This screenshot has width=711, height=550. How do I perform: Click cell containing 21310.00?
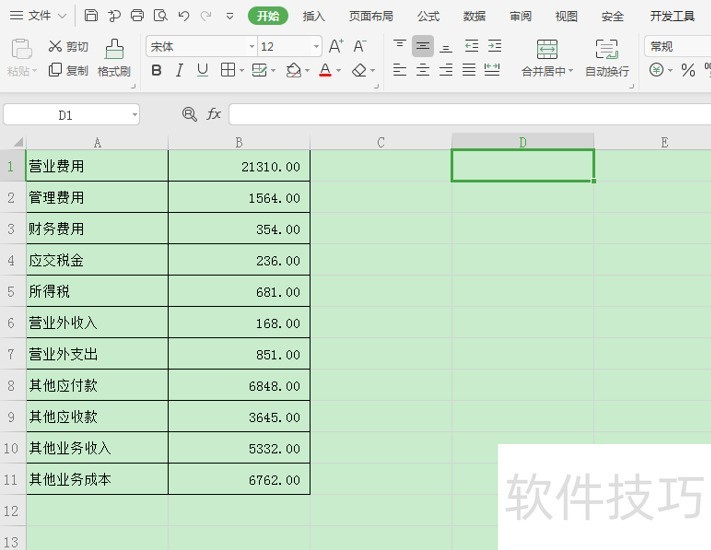pos(239,166)
